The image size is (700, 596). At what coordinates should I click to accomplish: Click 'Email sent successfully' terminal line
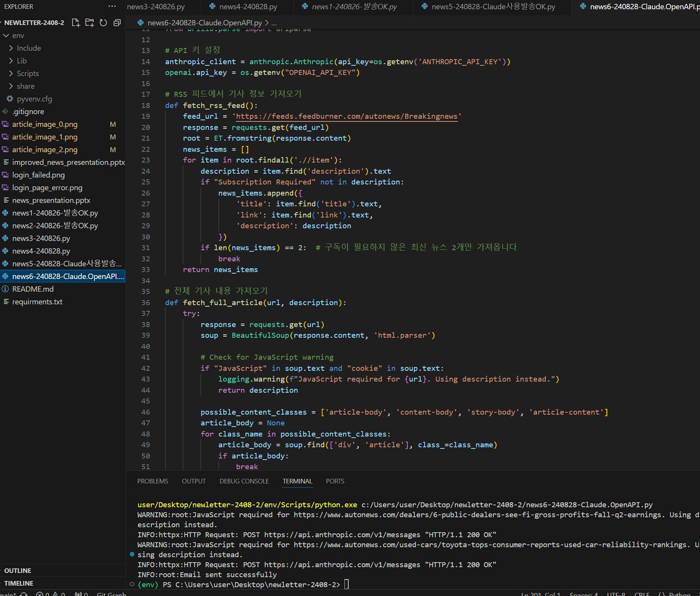click(x=207, y=574)
